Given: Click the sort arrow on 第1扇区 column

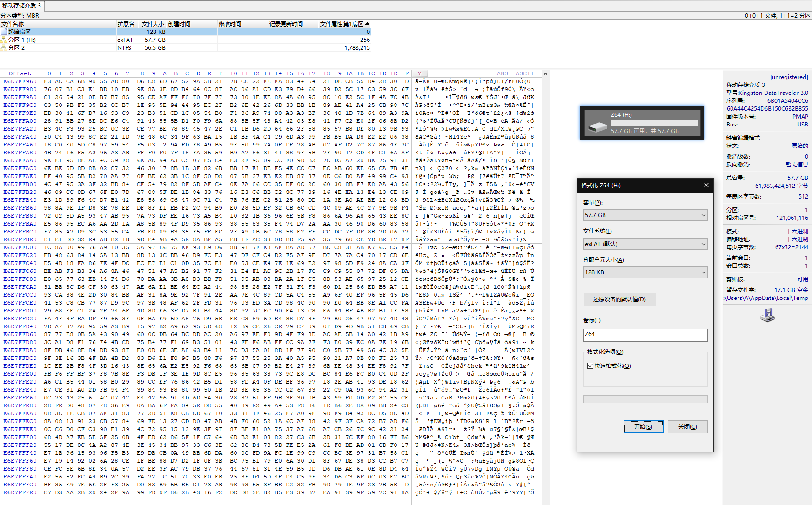Looking at the screenshot, I should click(367, 24).
